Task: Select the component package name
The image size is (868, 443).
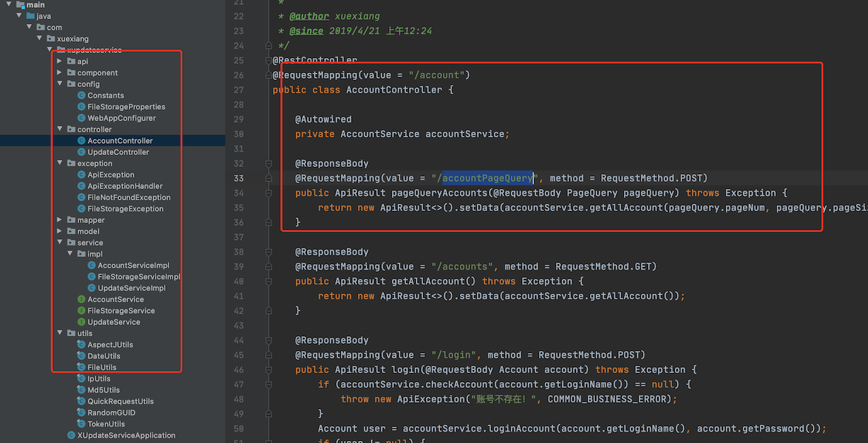Action: point(98,73)
